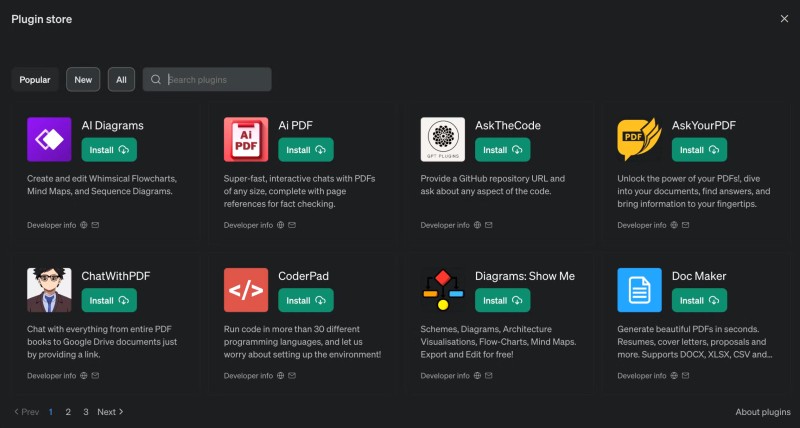The height and width of the screenshot is (428, 800).
Task: Click the AskYourPDF plugin logo
Action: (x=639, y=139)
